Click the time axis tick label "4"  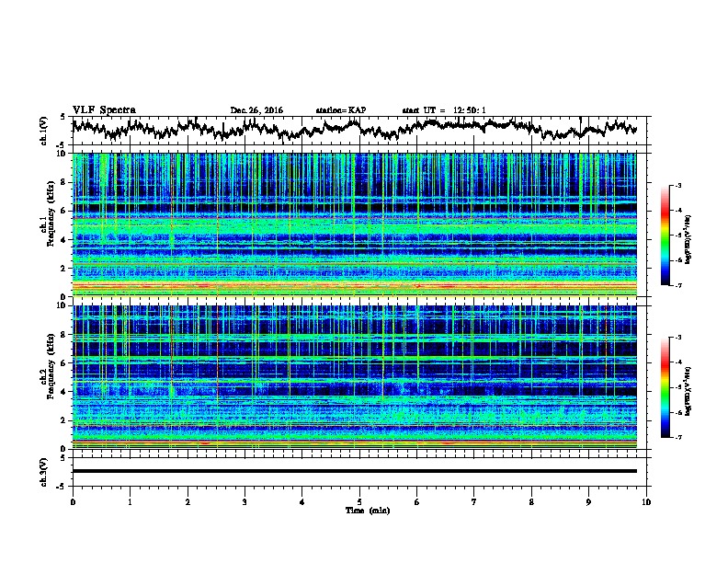(x=302, y=502)
